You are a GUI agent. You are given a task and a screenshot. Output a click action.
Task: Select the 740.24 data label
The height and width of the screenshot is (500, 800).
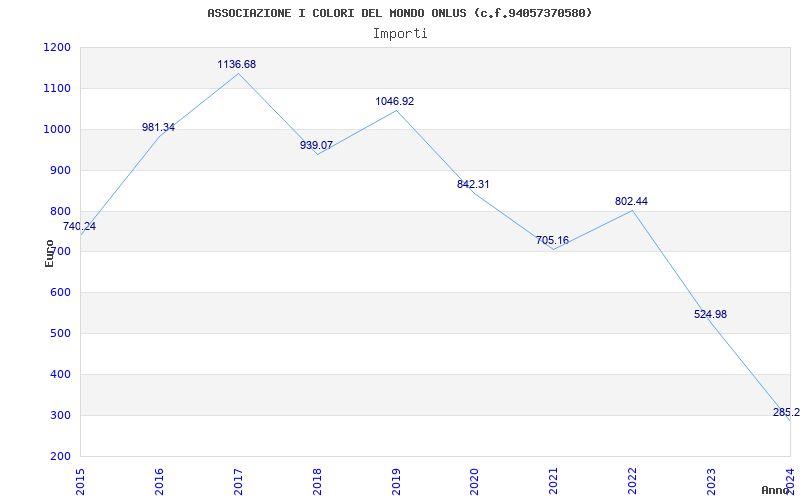coord(79,227)
